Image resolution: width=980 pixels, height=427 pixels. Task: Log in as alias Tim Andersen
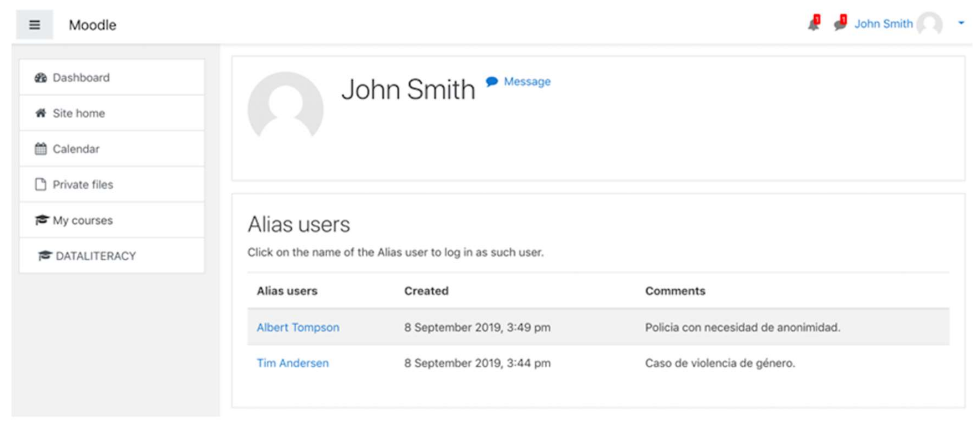(292, 363)
